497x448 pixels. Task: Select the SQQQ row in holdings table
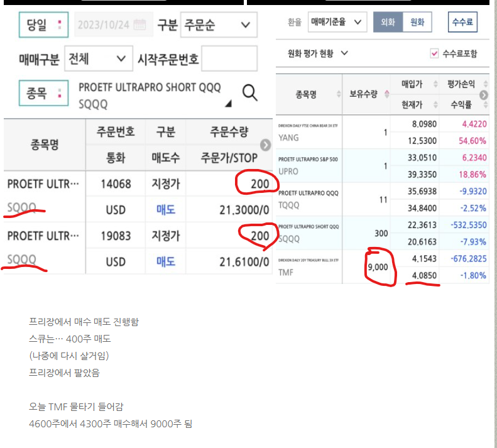[x=383, y=233]
